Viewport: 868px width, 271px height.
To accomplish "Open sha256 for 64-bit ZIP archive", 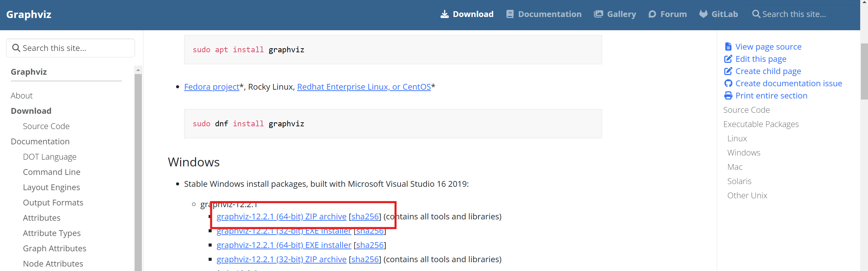I will (365, 216).
